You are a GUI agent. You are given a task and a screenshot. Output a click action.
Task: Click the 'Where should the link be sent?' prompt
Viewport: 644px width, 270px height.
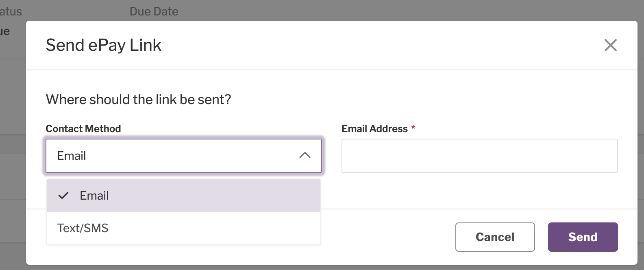pos(139,100)
